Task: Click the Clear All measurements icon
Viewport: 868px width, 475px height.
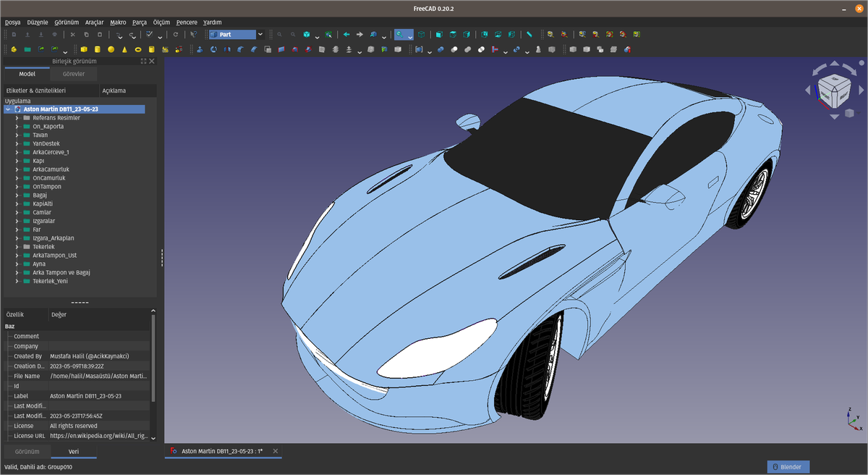Action: click(595, 34)
